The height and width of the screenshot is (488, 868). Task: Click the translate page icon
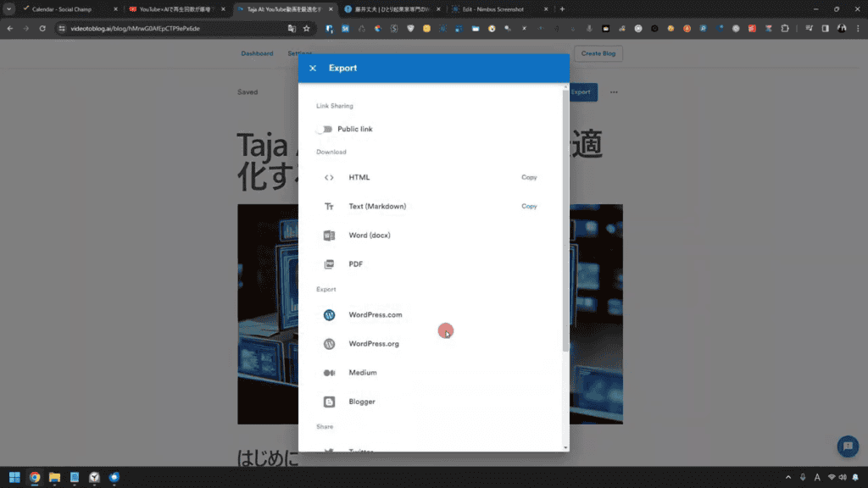(292, 28)
